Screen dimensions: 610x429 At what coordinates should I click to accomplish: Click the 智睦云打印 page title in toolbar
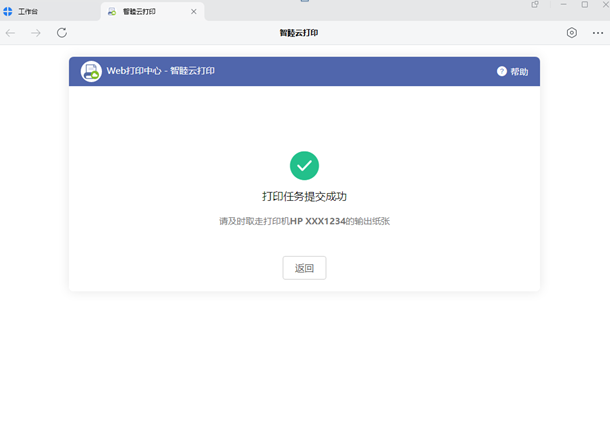coord(299,33)
